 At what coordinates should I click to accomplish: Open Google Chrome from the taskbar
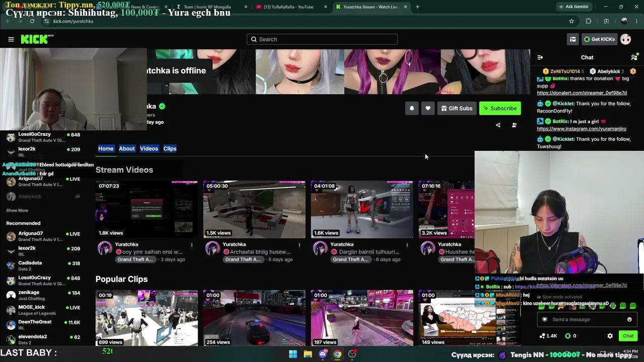[337, 354]
